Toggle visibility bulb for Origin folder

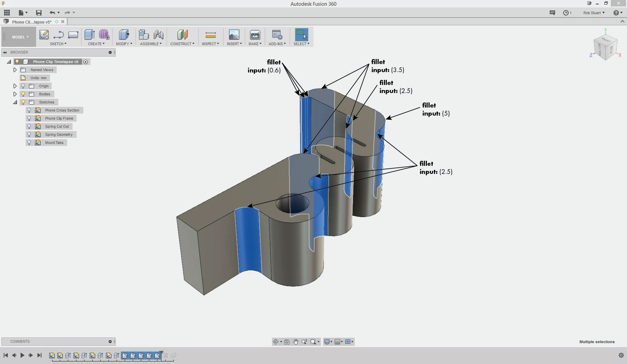tap(23, 86)
